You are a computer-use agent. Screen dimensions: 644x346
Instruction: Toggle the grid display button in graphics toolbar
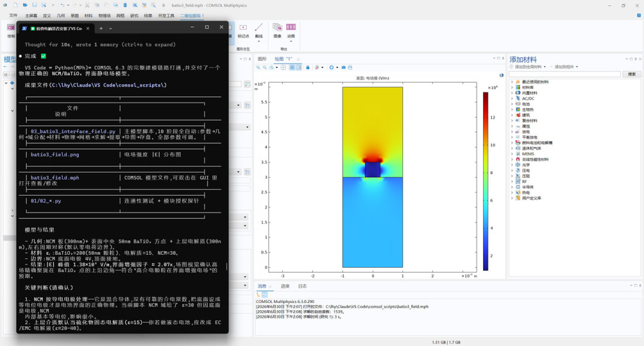[292, 67]
